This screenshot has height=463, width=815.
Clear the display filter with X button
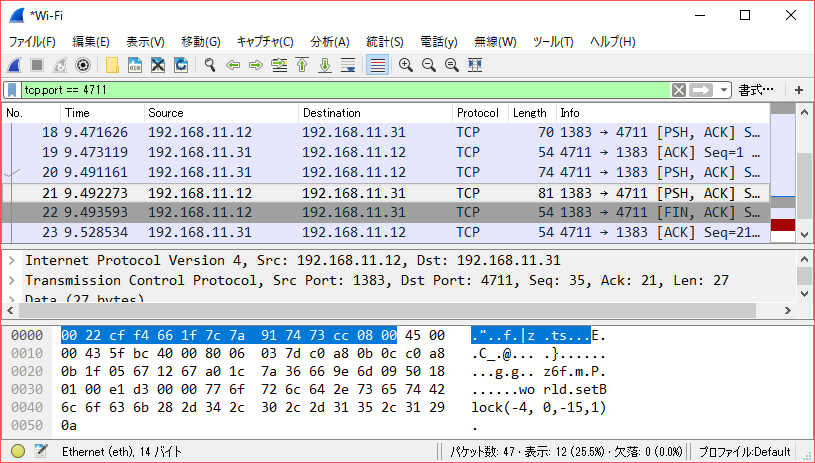(x=679, y=90)
